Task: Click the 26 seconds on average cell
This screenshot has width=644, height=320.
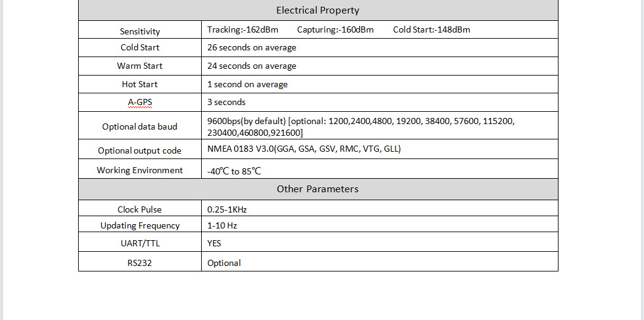Action: tap(252, 47)
